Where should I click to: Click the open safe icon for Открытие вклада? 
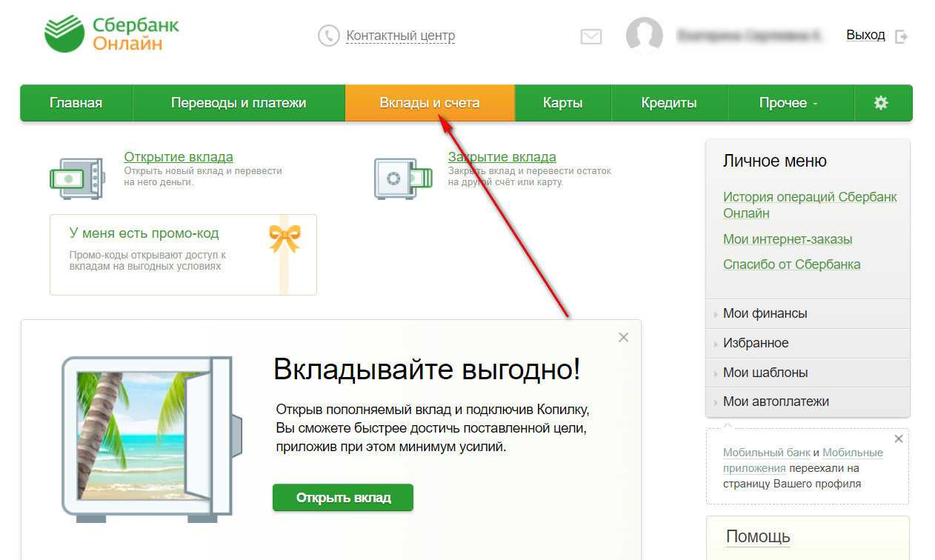(77, 178)
